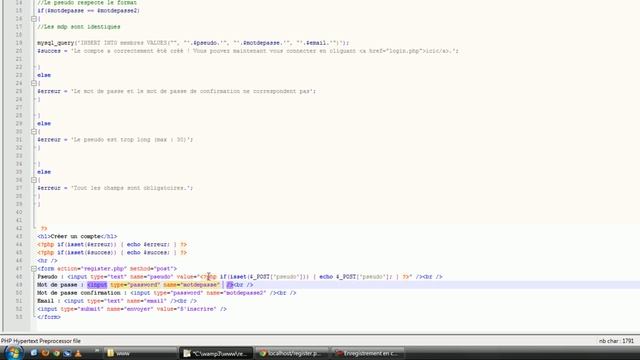Click the Pseudo input line of code

tap(240, 277)
